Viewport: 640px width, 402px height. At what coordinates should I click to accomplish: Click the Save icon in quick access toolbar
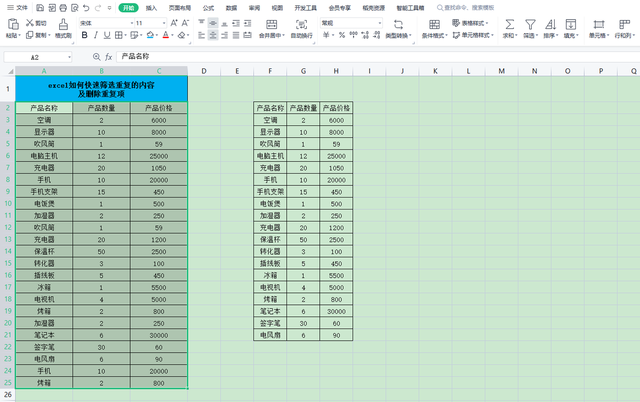click(x=40, y=8)
